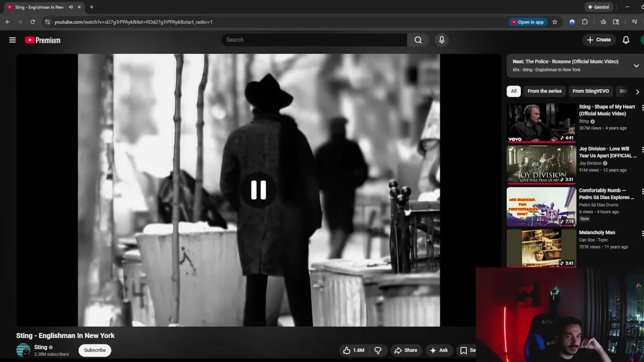Close the Sting - Englishman tab

[x=79, y=7]
